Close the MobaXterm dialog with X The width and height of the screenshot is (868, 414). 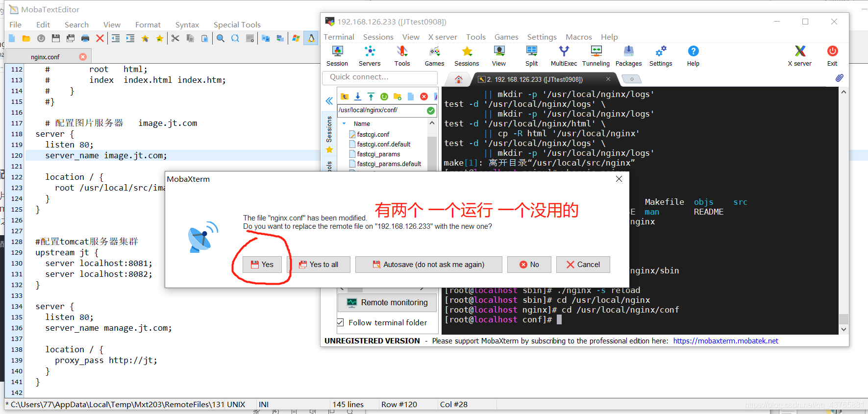(x=619, y=179)
